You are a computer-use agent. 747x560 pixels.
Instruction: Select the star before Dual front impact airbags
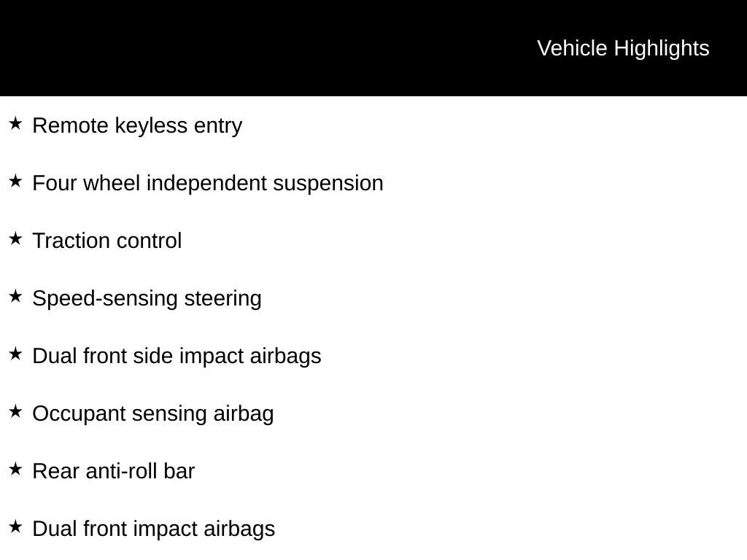coord(15,527)
